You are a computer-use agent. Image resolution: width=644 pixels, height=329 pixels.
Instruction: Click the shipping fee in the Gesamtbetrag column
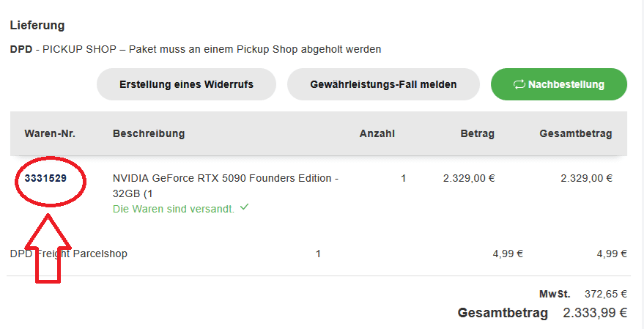pyautogui.click(x=611, y=254)
